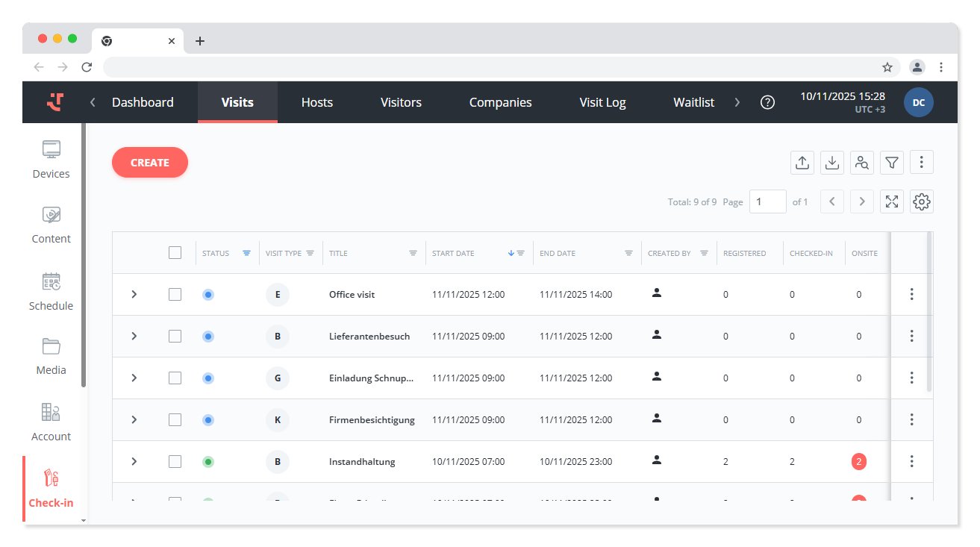This screenshot has height=547, width=980.
Task: Open the filter funnel icon
Action: (x=892, y=163)
